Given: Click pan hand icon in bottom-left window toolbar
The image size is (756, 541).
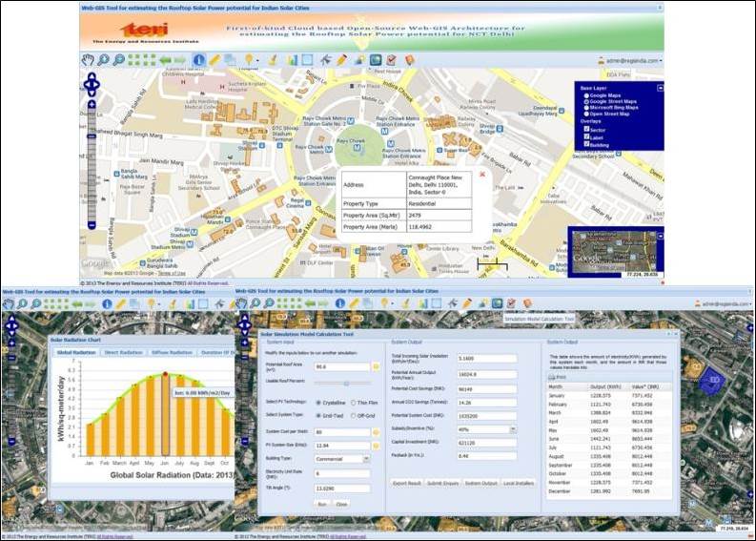Looking at the screenshot, I should pyautogui.click(x=8, y=304).
